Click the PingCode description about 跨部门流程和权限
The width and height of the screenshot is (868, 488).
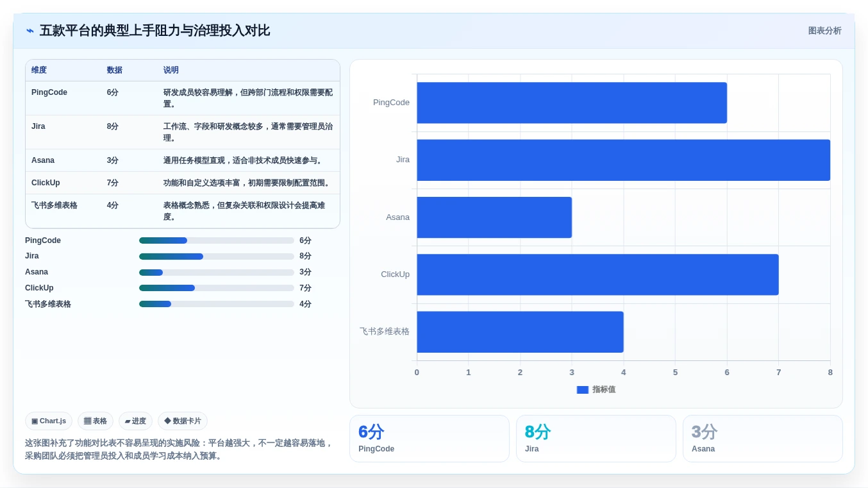tap(248, 98)
